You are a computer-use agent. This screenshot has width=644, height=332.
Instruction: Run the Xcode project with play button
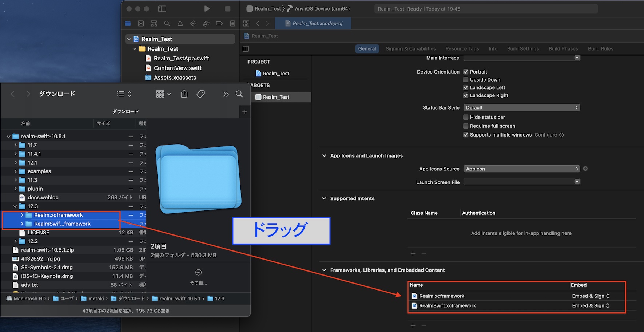click(207, 9)
